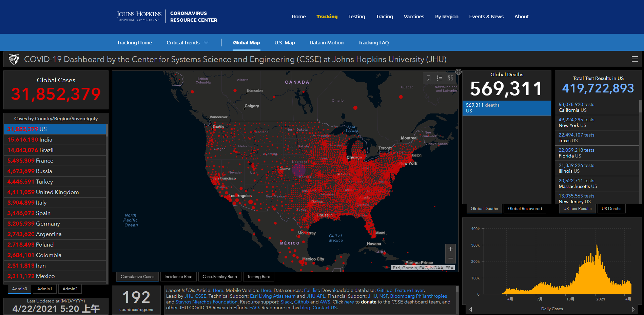Open Data in Motion page
This screenshot has width=644, height=315.
(327, 43)
